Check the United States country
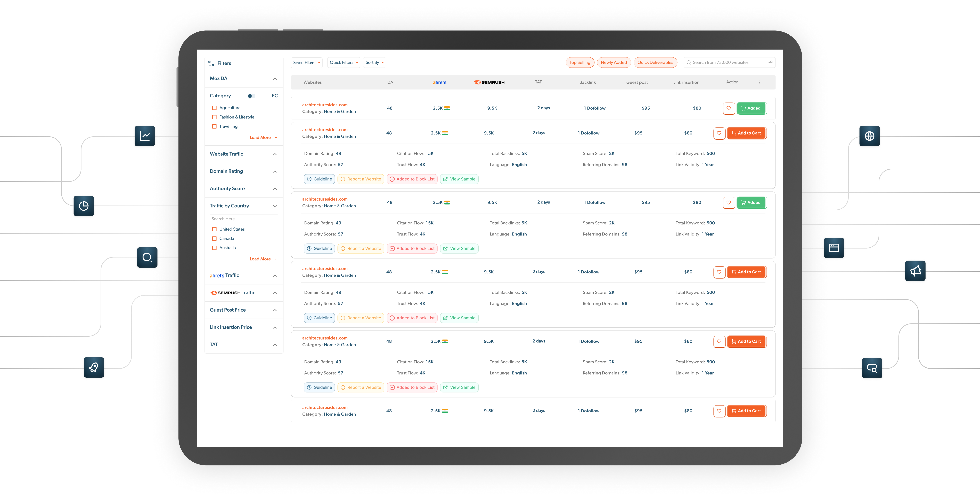Image resolution: width=980 pixels, height=498 pixels. [214, 229]
